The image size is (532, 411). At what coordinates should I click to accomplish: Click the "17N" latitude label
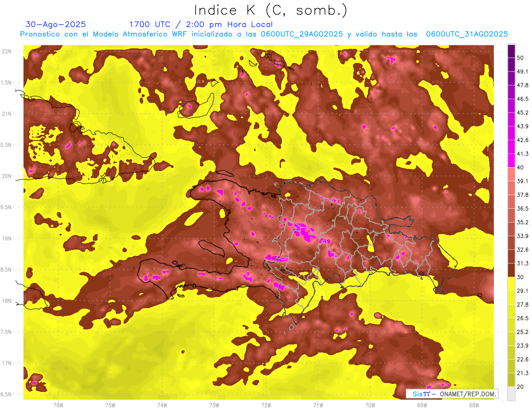coord(7,363)
